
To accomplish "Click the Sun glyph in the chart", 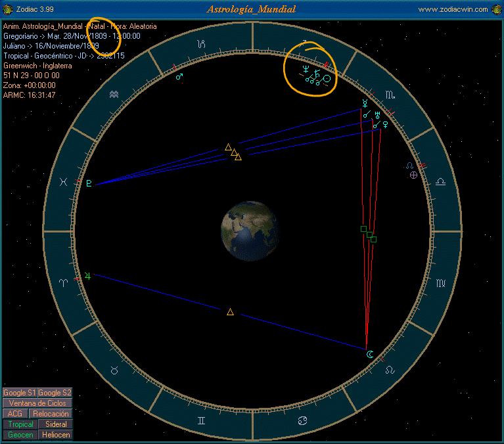I will point(327,78).
